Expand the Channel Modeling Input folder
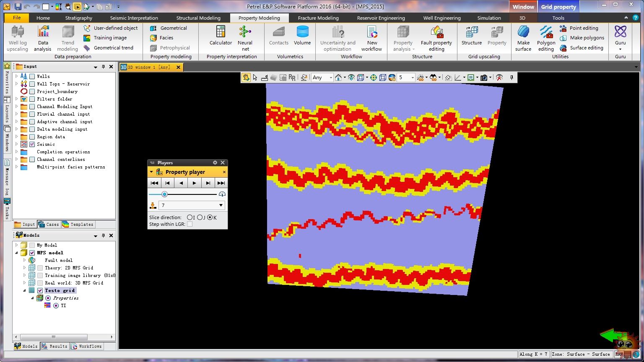Image resolution: width=644 pixels, height=362 pixels. coord(16,106)
